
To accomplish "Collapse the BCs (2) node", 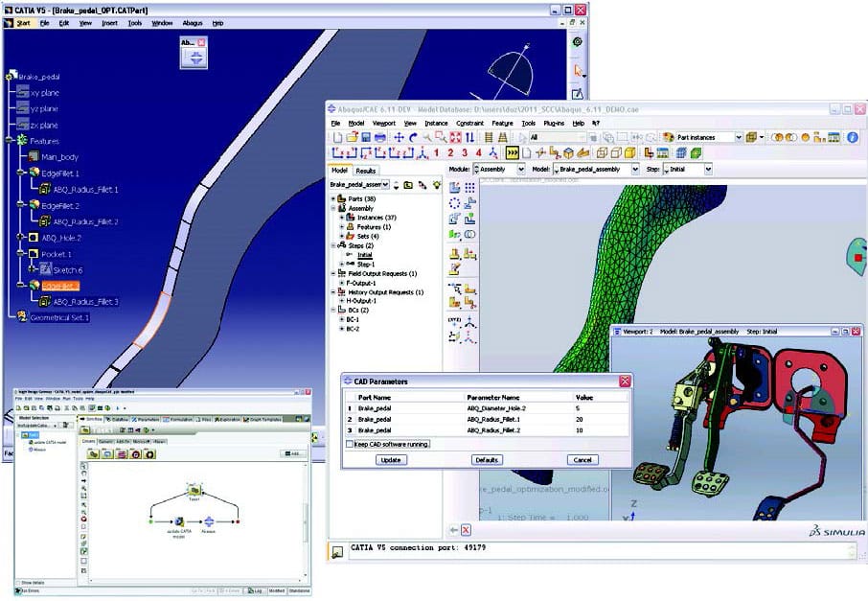I will [x=333, y=311].
